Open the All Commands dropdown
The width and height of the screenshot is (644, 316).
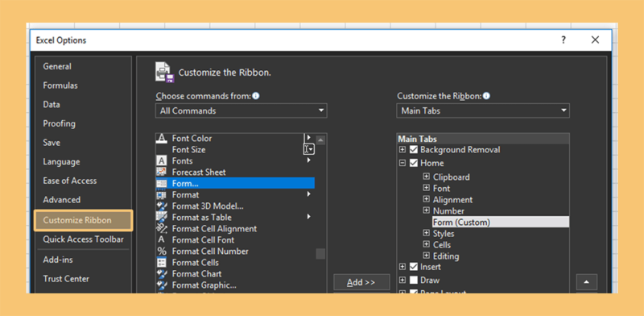tap(241, 110)
